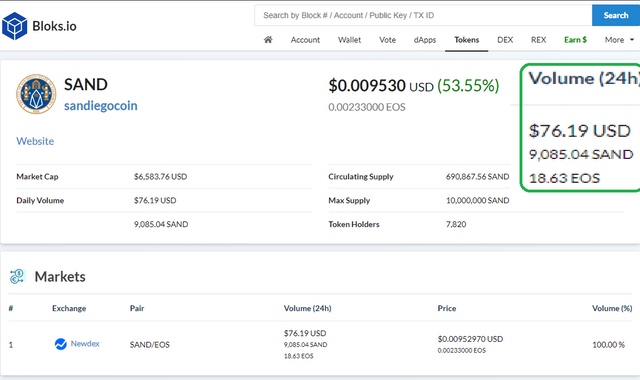Select the 100.00 % volume share
Screen dimensions: 640x380
coord(608,344)
